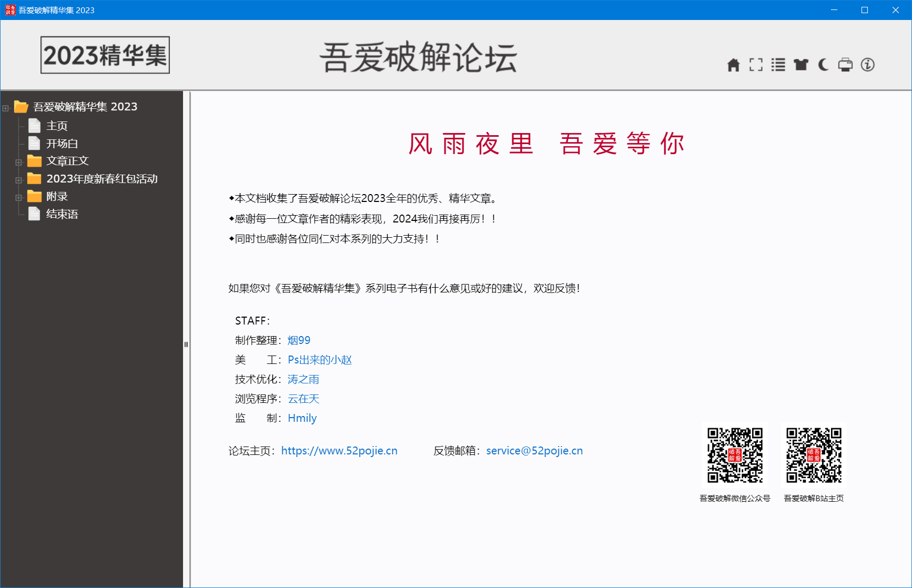Select 主页 in the sidebar tree
Image resolution: width=912 pixels, height=588 pixels.
[x=56, y=126]
